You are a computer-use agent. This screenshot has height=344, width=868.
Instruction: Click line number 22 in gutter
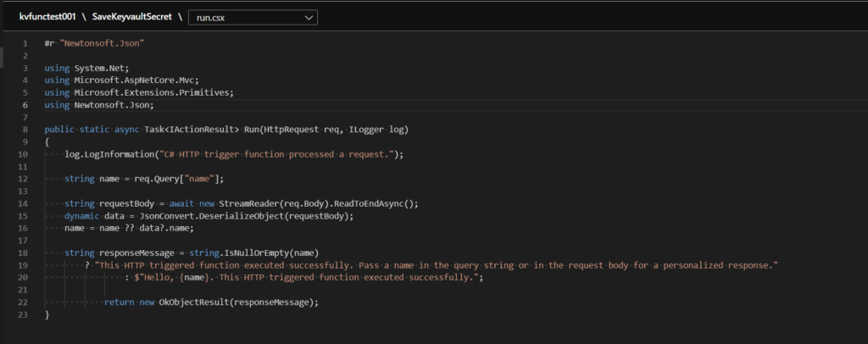click(25, 302)
